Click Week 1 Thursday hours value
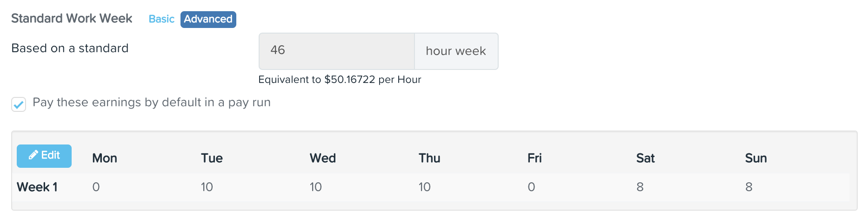This screenshot has width=868, height=220. 424,187
